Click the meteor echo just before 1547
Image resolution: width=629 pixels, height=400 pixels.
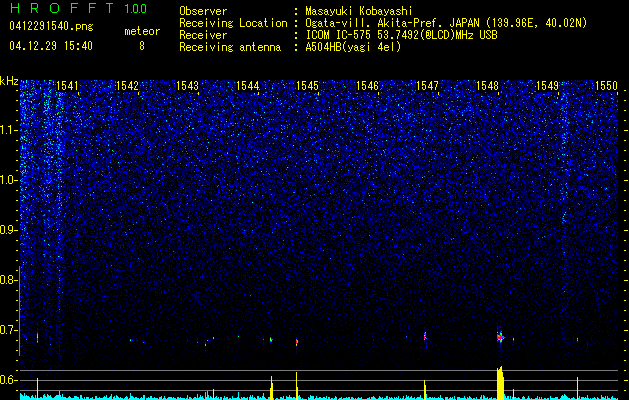(x=425, y=336)
